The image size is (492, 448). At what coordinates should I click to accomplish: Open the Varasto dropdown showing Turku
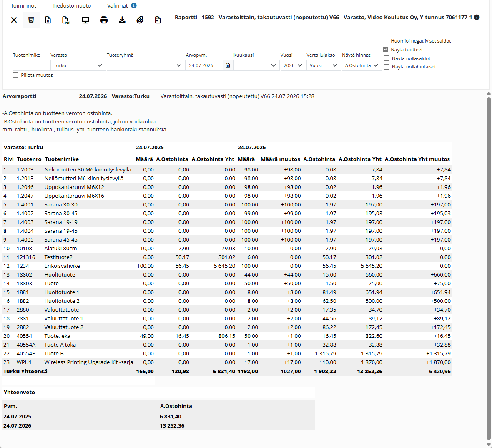[x=78, y=65]
